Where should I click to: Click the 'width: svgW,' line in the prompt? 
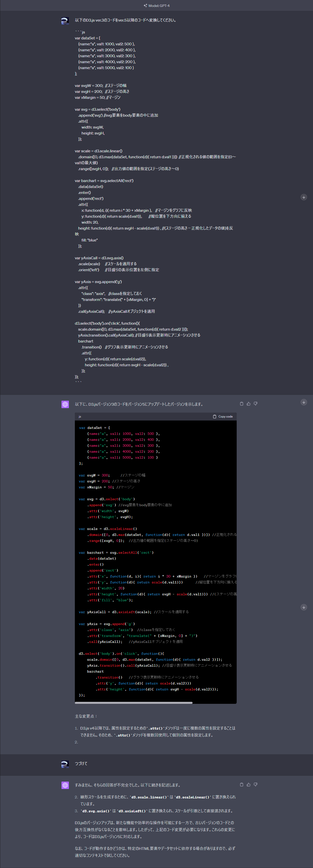92,127
